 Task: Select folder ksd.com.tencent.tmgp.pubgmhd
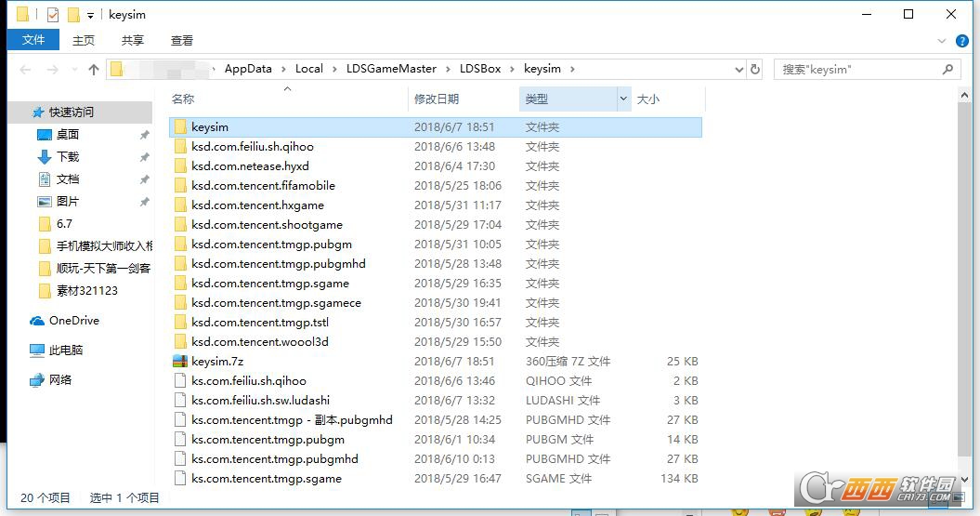278,263
